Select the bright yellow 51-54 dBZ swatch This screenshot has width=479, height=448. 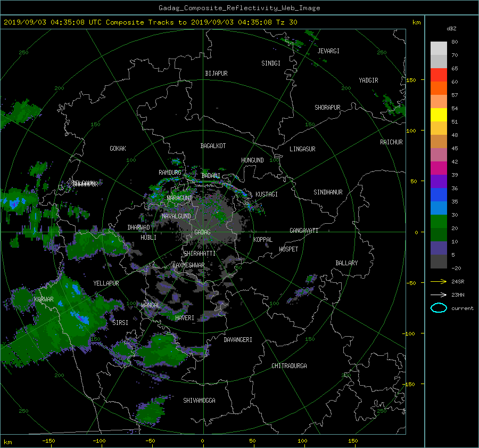tap(439, 115)
